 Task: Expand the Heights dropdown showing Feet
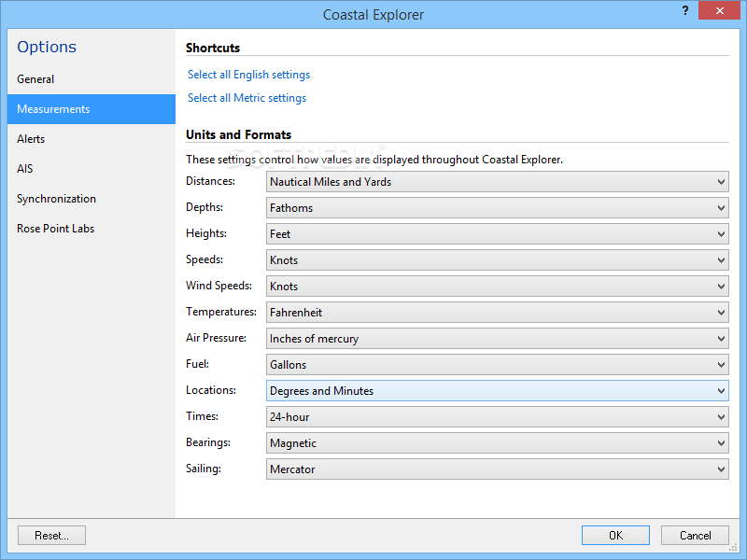[x=498, y=234]
